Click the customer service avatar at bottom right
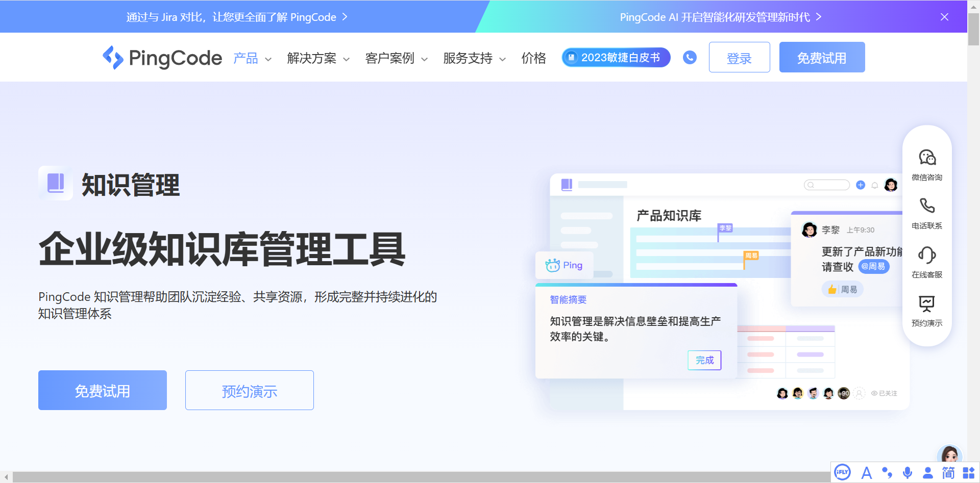980x483 pixels. pos(949,453)
